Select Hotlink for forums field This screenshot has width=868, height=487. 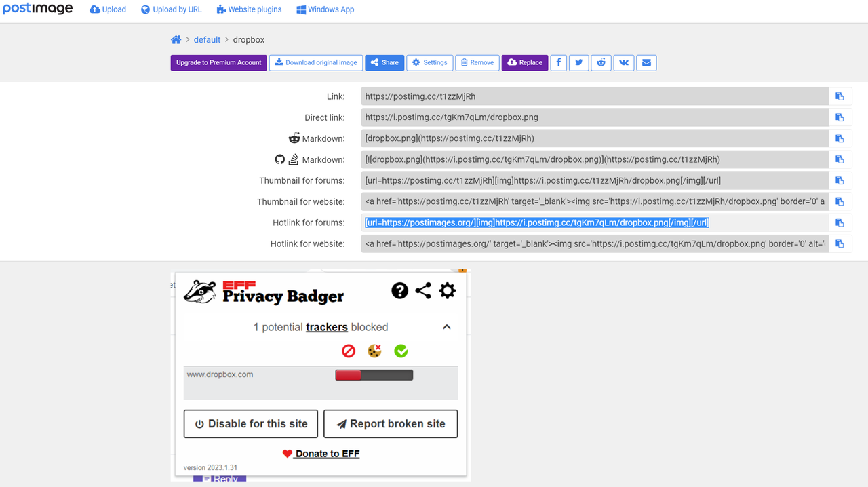[595, 222]
